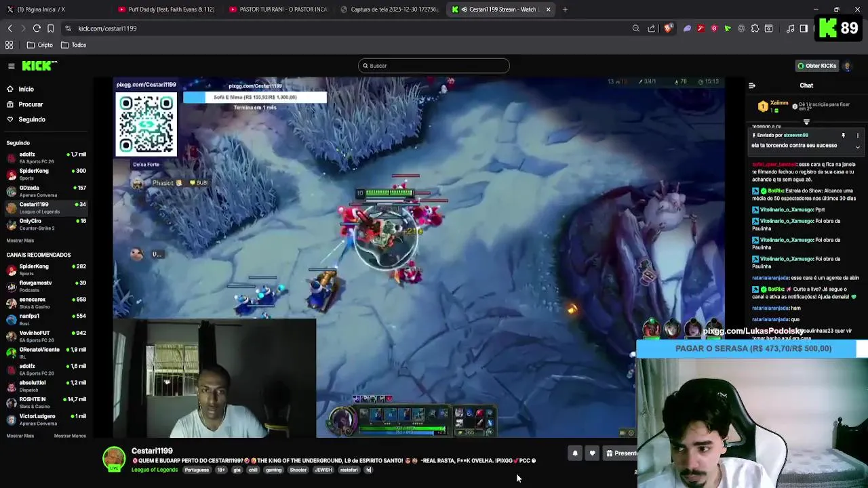Open VictorLudgero recommended channel

[46, 419]
